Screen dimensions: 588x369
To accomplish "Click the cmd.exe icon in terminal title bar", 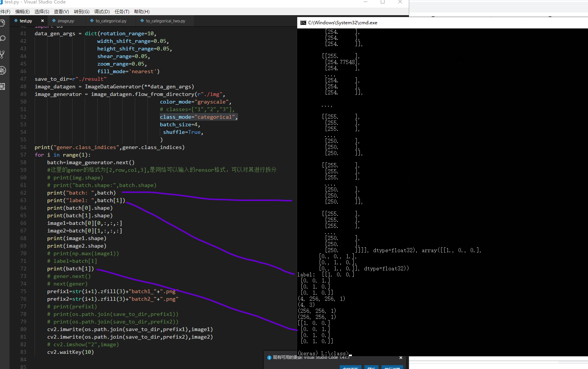I will point(303,22).
